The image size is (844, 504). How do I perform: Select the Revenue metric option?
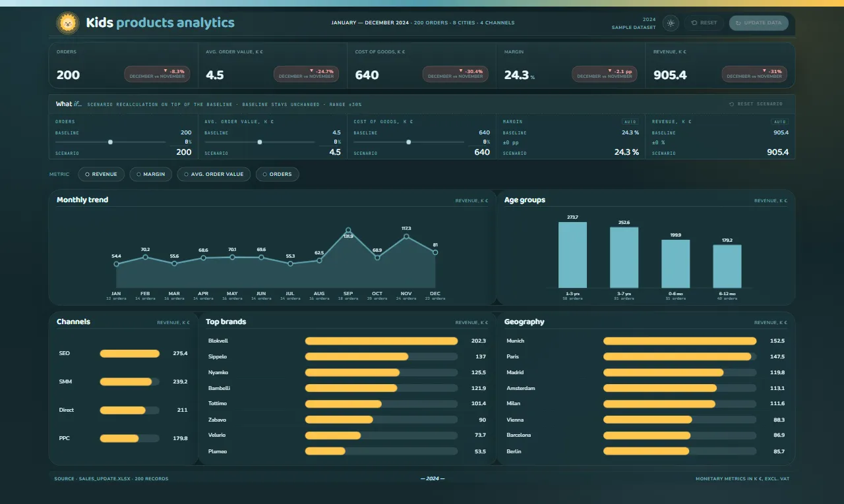(x=102, y=174)
